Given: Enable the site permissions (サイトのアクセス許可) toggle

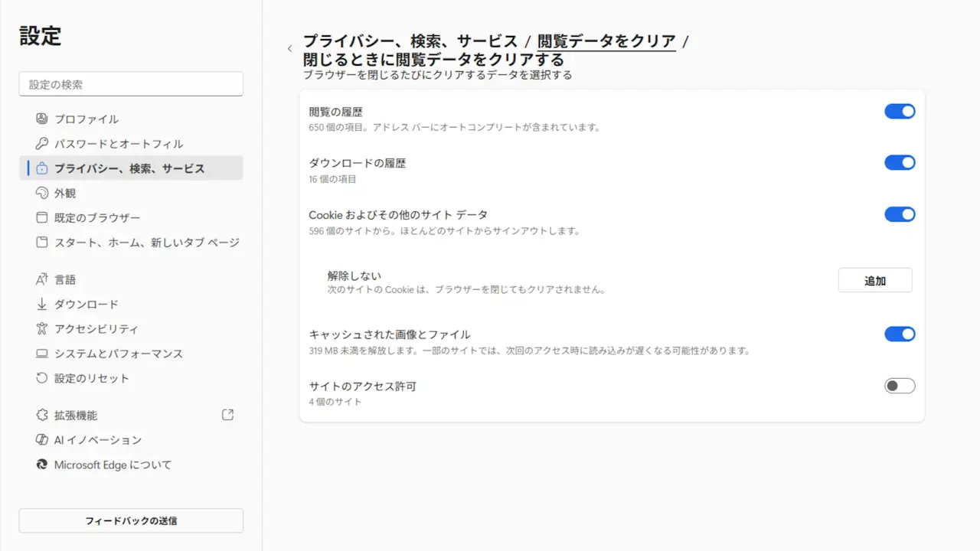Looking at the screenshot, I should (x=900, y=386).
